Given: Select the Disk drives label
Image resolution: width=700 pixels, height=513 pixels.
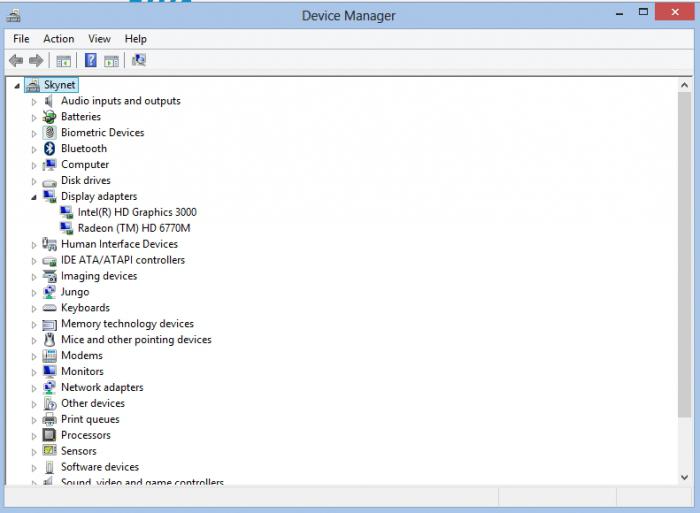Looking at the screenshot, I should point(86,180).
